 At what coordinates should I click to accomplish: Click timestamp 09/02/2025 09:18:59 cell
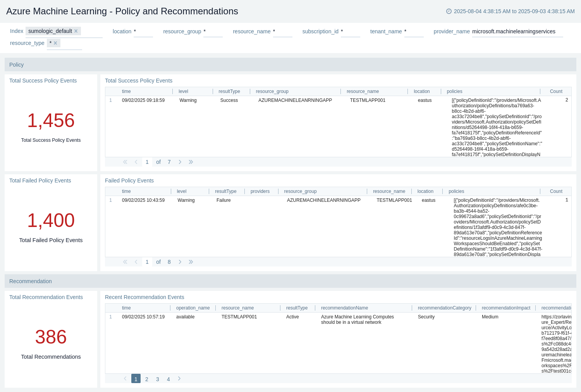[x=143, y=100]
